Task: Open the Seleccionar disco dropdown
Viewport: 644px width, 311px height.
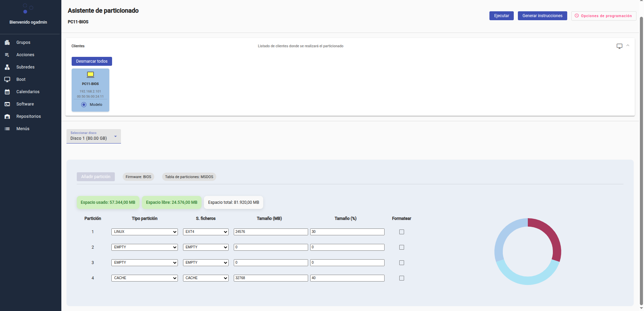Action: (94, 136)
